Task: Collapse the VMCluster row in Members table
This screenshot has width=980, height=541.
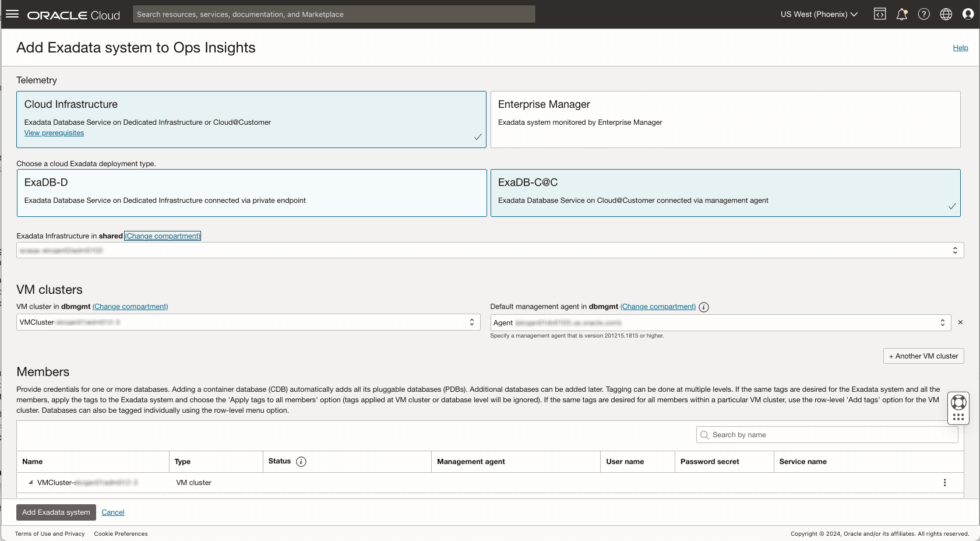Action: point(30,483)
